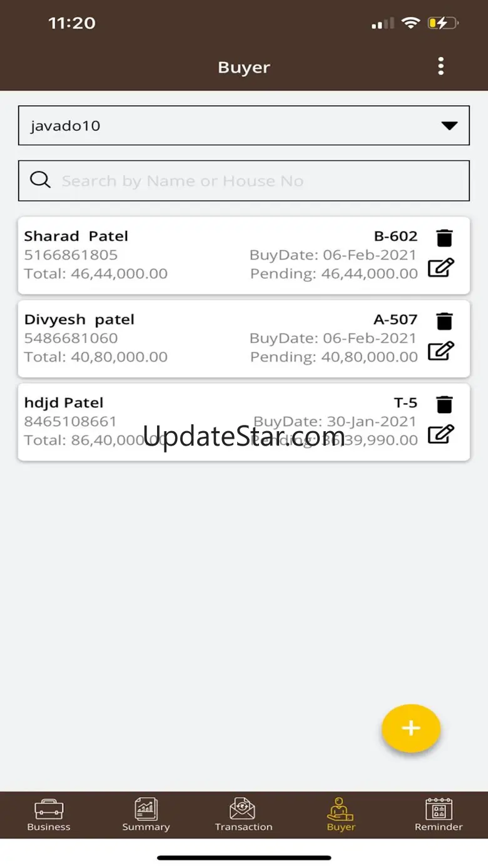Expand the javado10 project dropdown
Viewport: 488px width, 868px height.
(x=243, y=126)
